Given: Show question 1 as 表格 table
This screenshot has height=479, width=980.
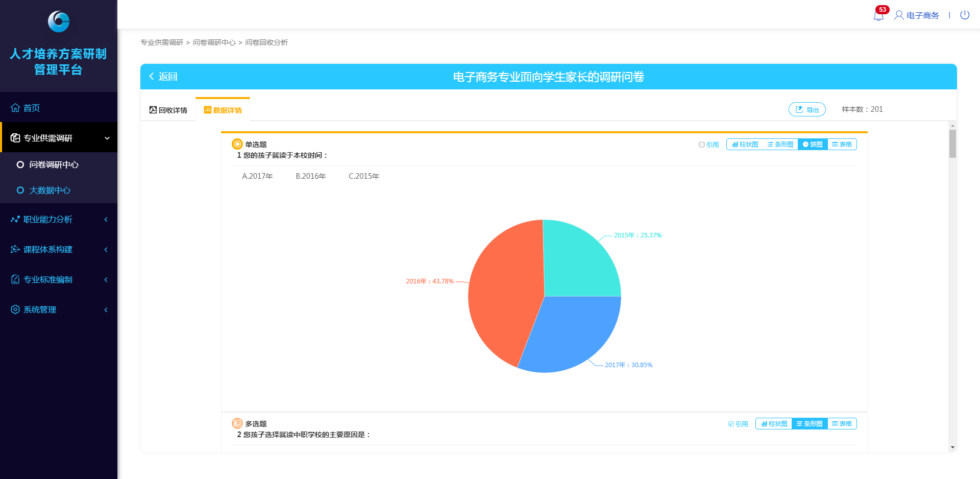Looking at the screenshot, I should pos(842,145).
